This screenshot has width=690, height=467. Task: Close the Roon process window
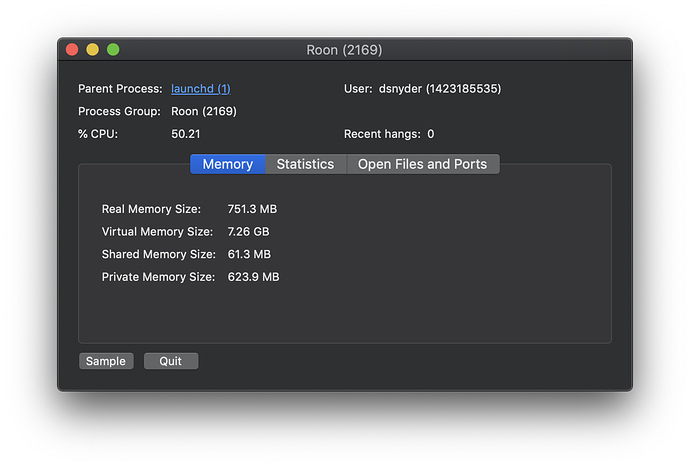pos(72,49)
